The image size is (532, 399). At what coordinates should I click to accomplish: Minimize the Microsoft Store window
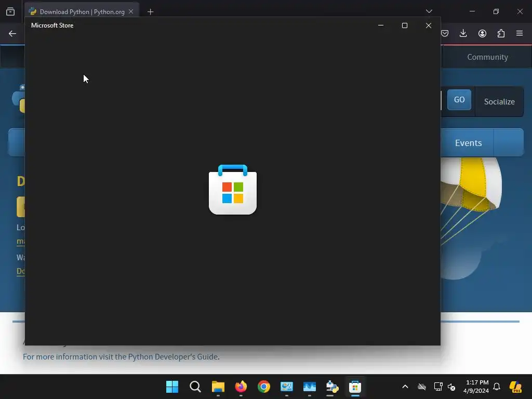(x=381, y=25)
